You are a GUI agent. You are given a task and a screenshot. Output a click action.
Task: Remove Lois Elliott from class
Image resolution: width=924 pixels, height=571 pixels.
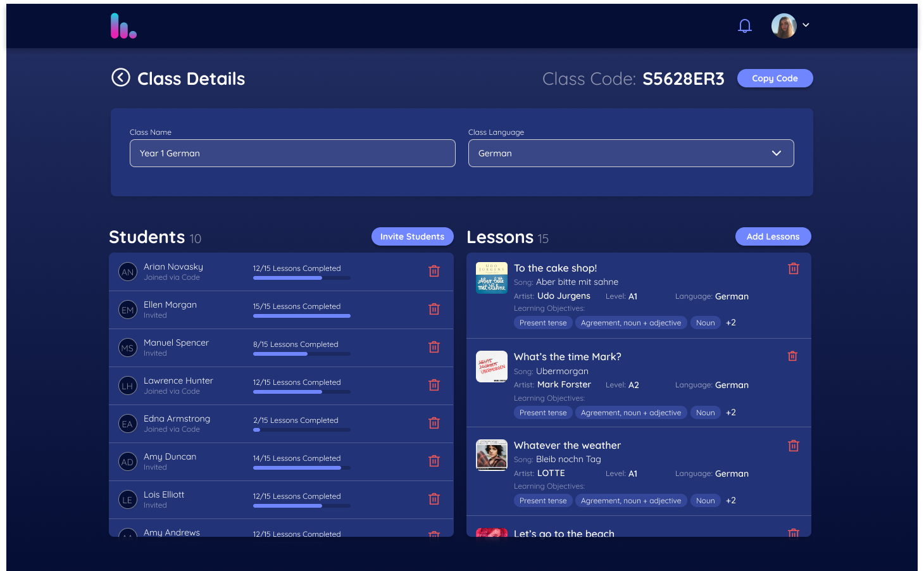coord(434,499)
